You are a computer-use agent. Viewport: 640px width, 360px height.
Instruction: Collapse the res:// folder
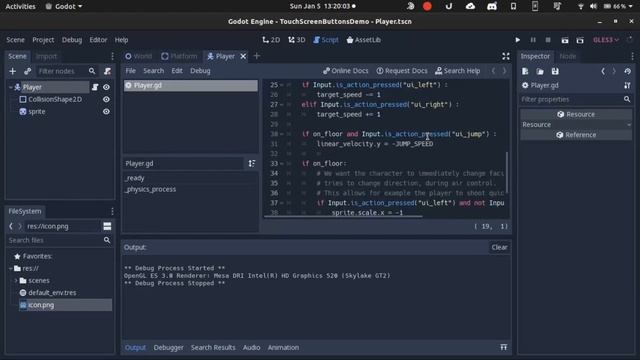[11, 268]
